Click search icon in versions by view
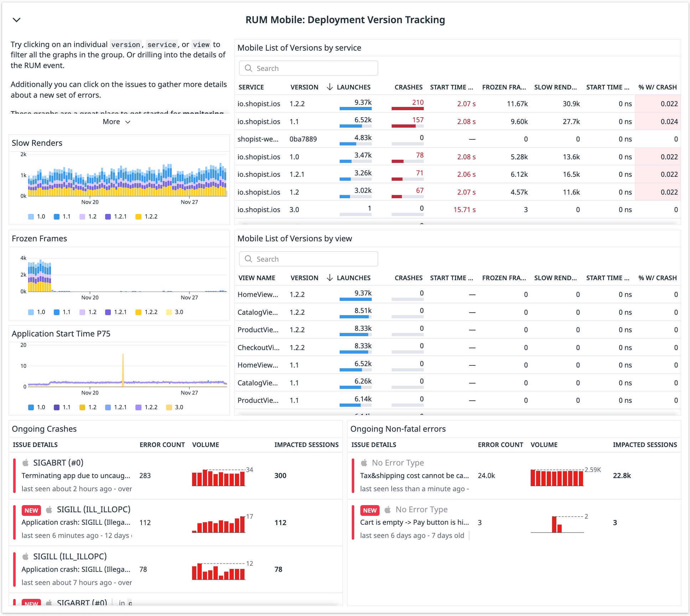The width and height of the screenshot is (690, 616). 248,259
